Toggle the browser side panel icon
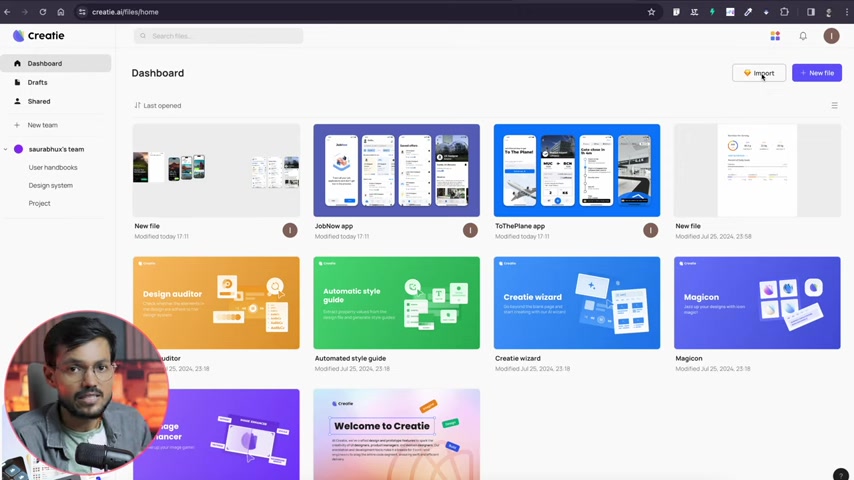854x480 pixels. tap(811, 12)
